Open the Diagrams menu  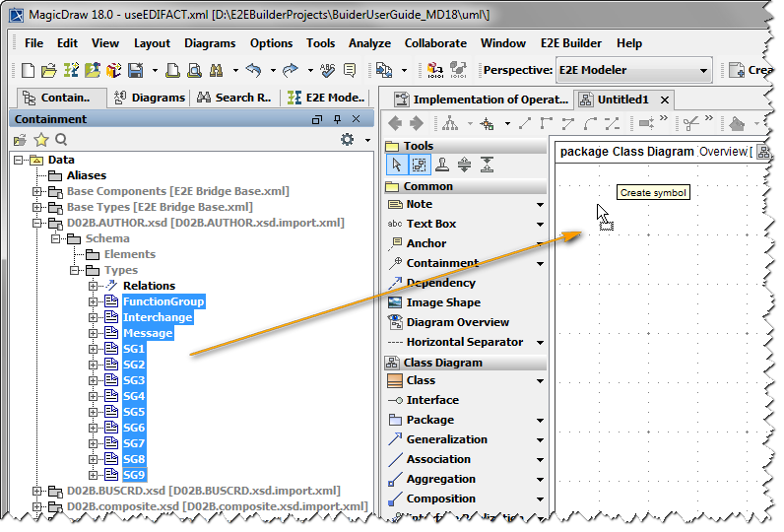(210, 43)
